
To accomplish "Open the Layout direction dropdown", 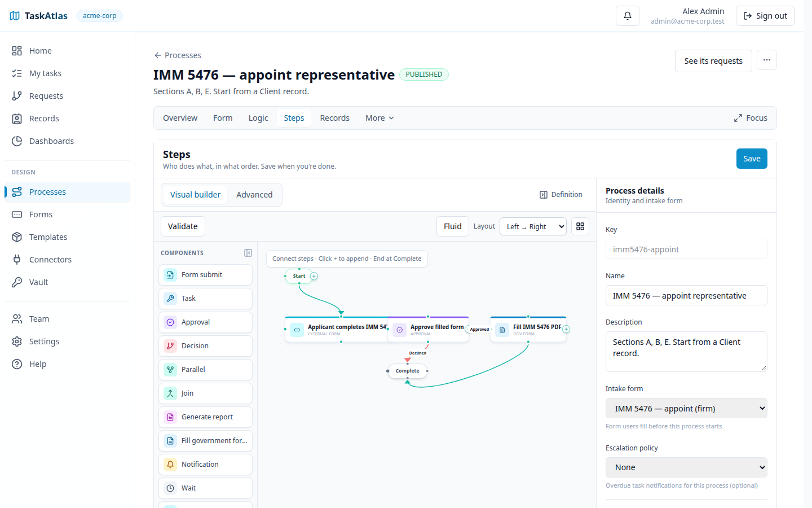I will coord(533,226).
